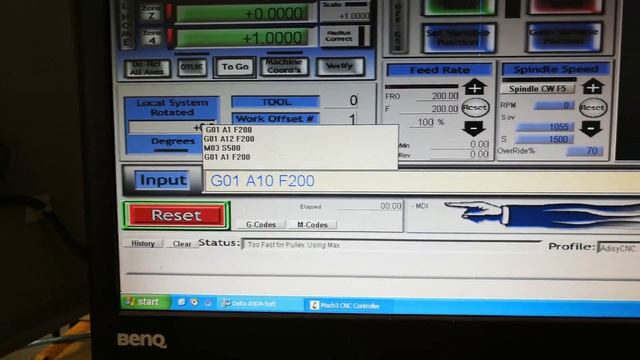Select history entry M03 S500

[222, 148]
